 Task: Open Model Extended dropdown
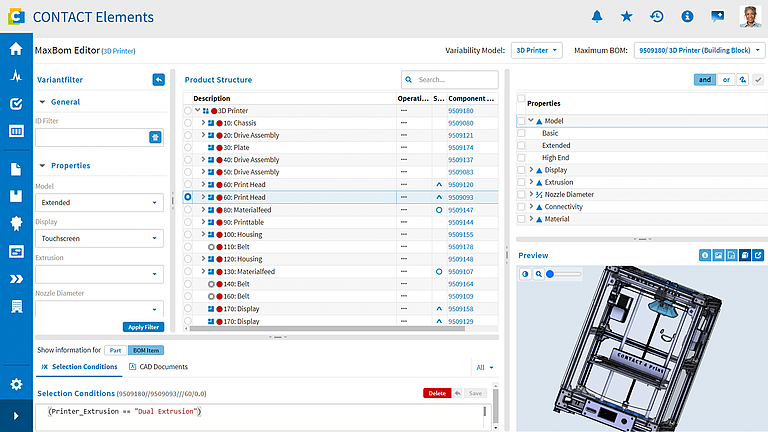[99, 202]
